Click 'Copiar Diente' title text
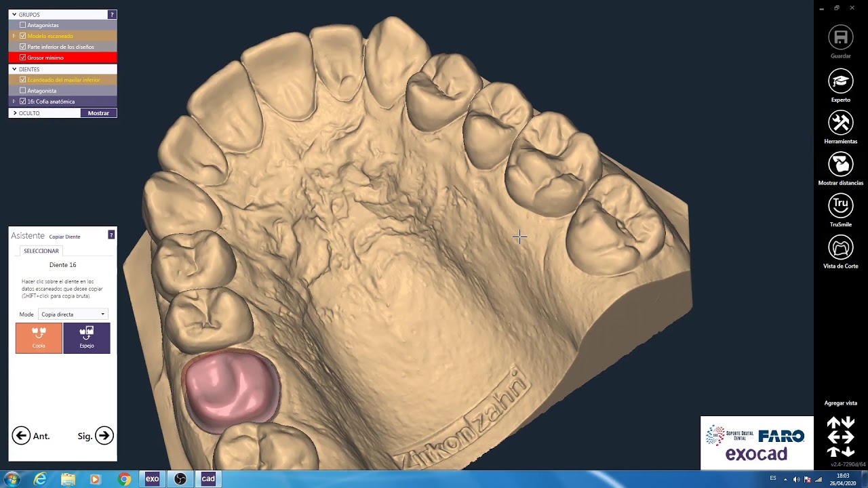868x488 pixels. [x=64, y=237]
